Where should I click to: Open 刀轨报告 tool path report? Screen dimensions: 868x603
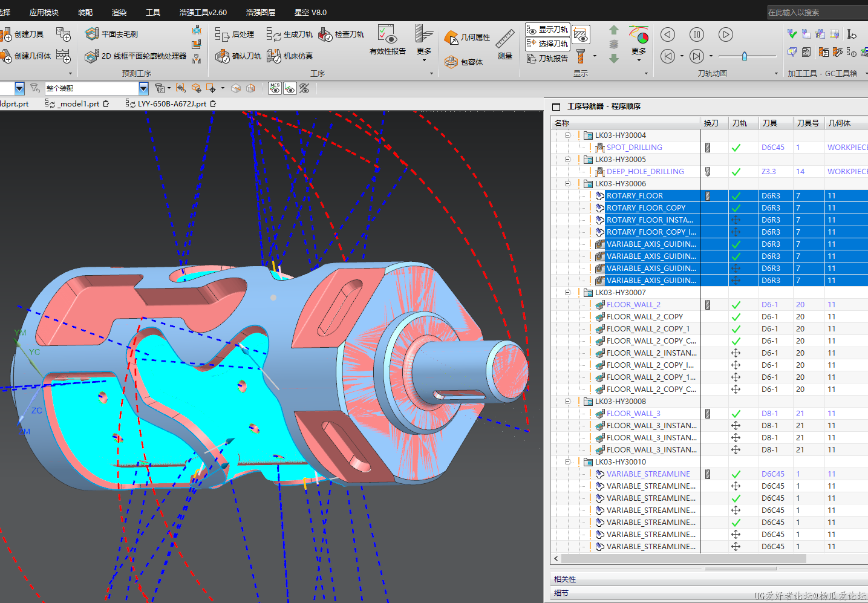point(547,58)
